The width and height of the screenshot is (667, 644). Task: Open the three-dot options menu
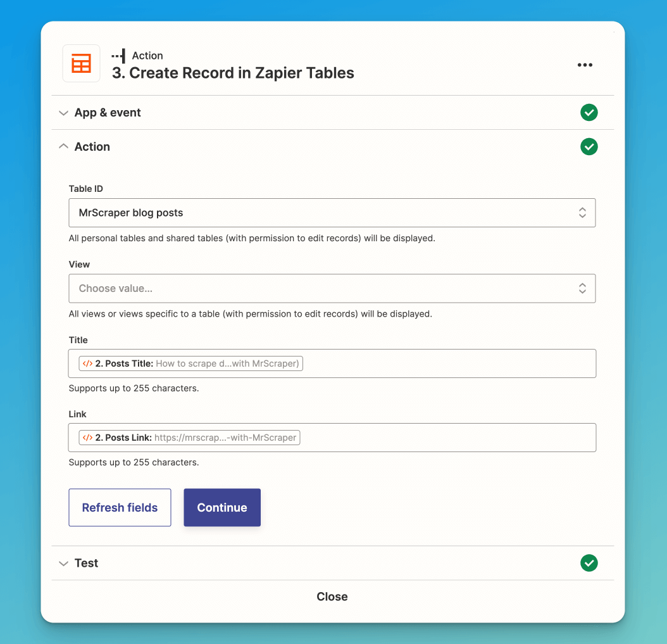point(584,65)
